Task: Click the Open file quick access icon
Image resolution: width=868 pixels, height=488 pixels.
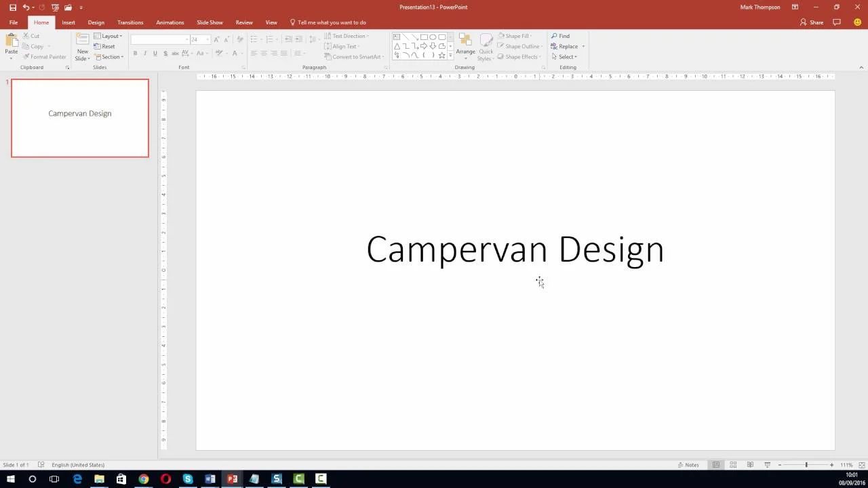Action: 68,7
